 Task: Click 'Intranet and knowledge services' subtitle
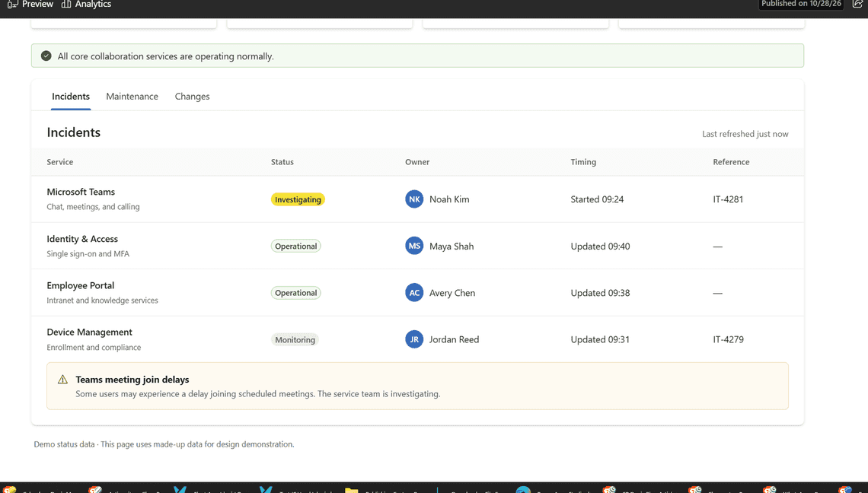coord(103,301)
